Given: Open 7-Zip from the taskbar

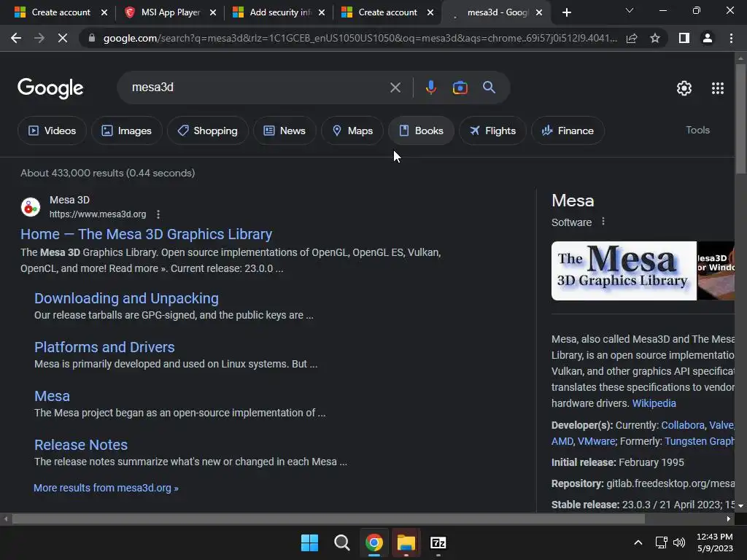Looking at the screenshot, I should coord(438,542).
